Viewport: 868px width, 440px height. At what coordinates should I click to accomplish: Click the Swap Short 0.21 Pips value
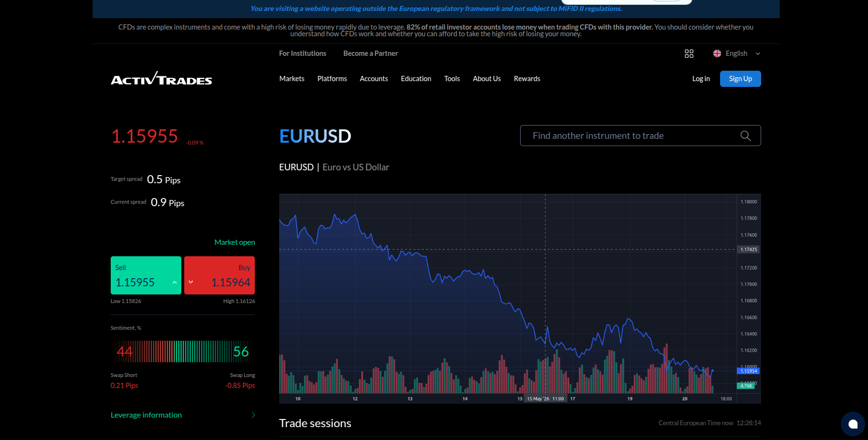pos(124,386)
